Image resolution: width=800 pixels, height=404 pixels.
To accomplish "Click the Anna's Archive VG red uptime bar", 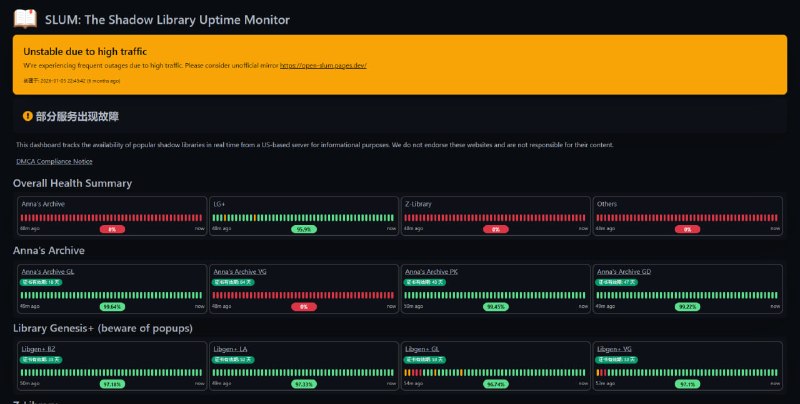I will click(x=303, y=295).
